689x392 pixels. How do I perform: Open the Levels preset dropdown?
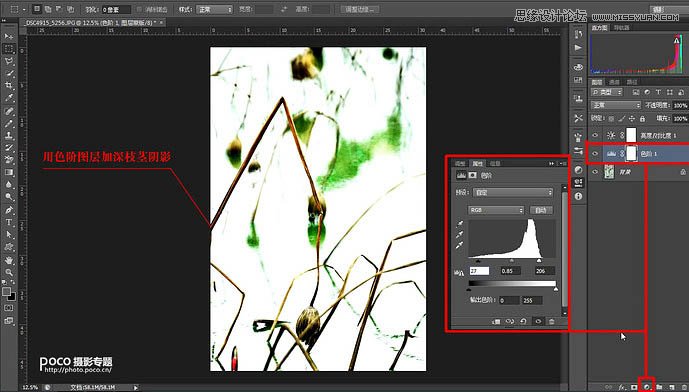pos(513,192)
